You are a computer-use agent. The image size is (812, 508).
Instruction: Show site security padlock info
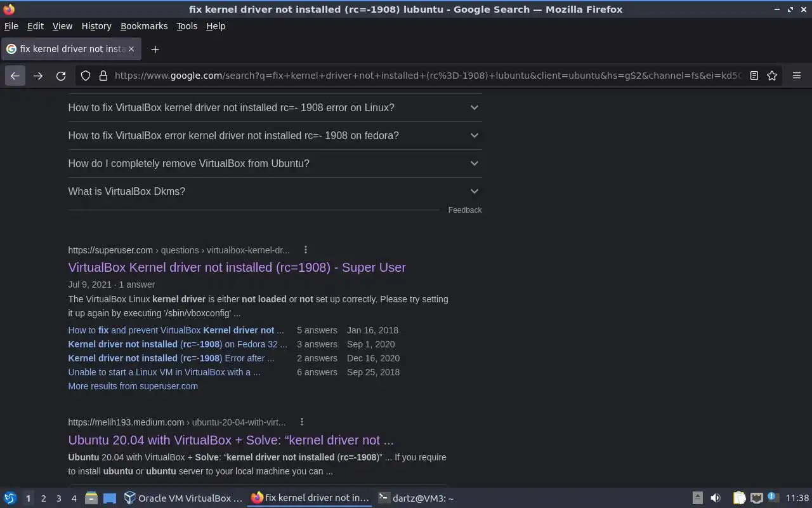tap(103, 76)
